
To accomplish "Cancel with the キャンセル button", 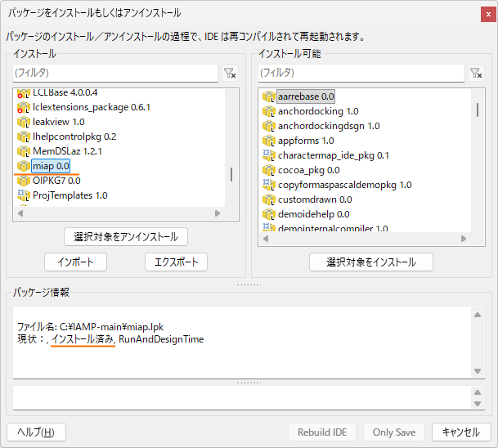I will pyautogui.click(x=461, y=432).
